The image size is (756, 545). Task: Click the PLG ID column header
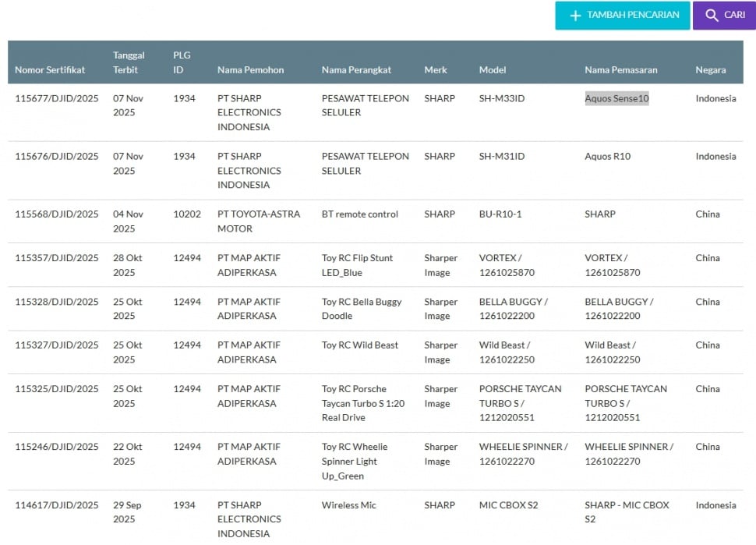click(182, 62)
